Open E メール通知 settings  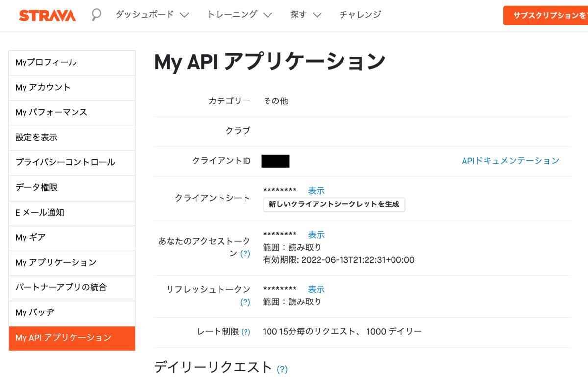[72, 213]
